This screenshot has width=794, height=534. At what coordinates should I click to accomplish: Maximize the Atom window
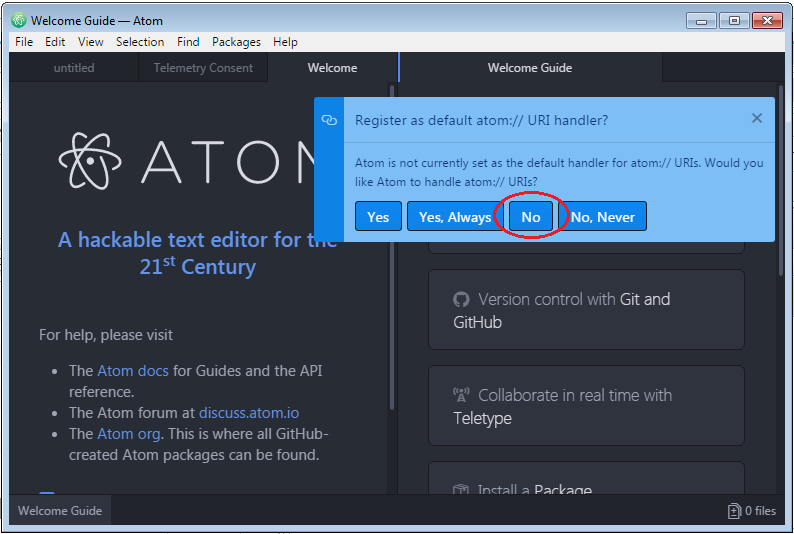734,21
